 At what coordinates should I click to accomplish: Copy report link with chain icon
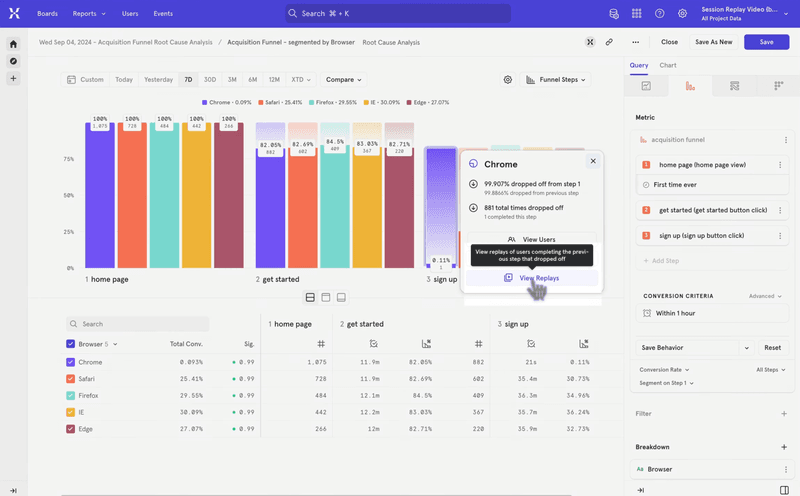click(x=610, y=42)
